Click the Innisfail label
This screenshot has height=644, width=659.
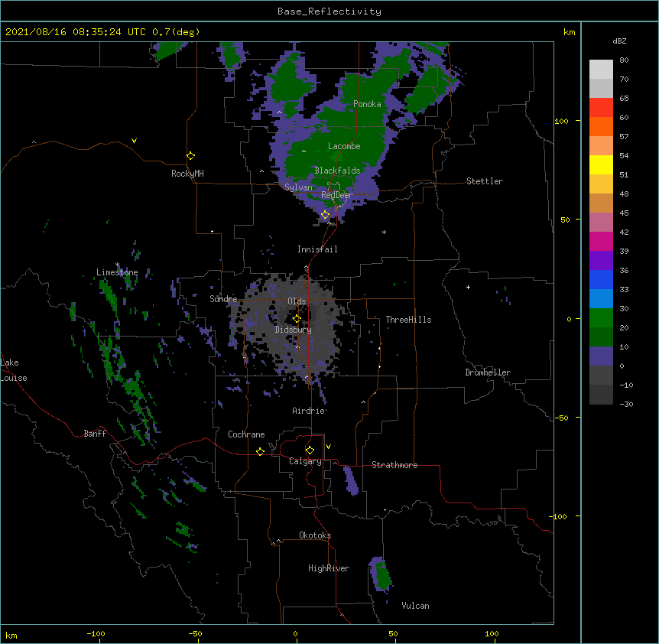pos(317,249)
